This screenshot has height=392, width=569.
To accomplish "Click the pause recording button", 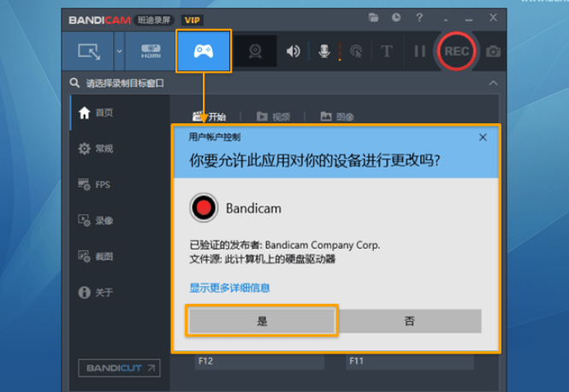I will pos(420,51).
